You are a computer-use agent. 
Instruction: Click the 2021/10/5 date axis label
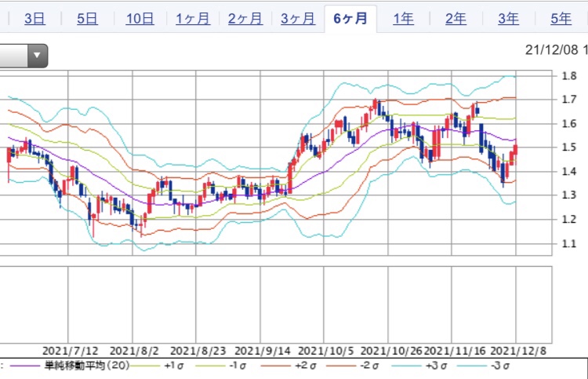[326, 352]
